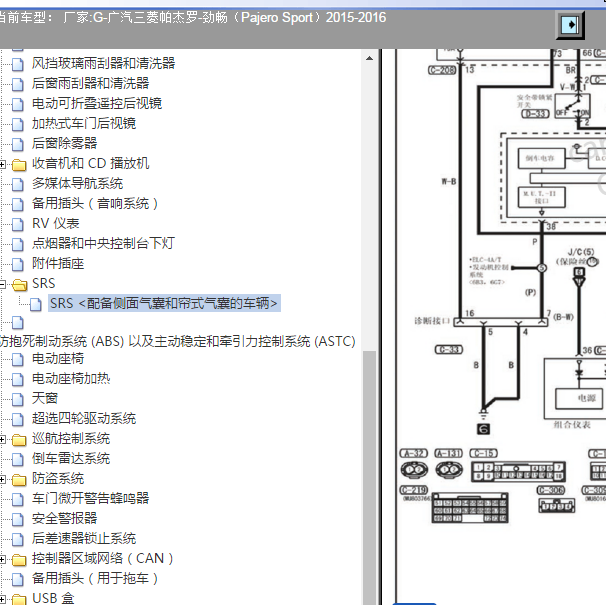
Task: Click the open folder icon beside SRS
Action: click(19, 285)
